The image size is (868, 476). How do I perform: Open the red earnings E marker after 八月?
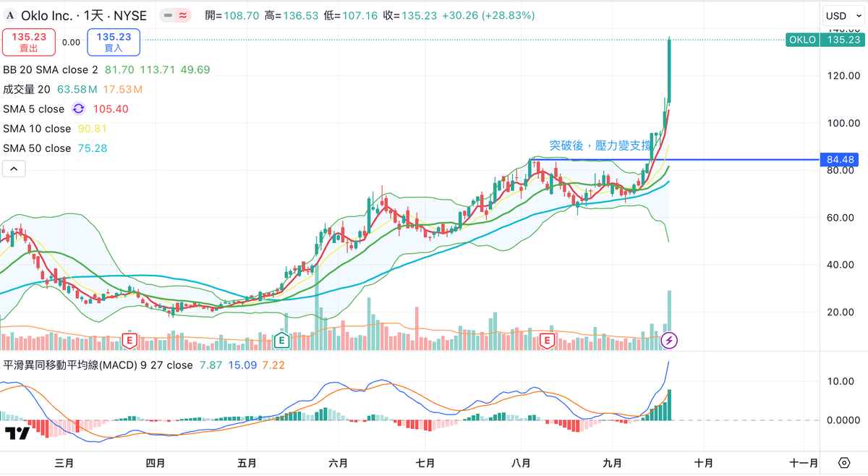click(x=548, y=340)
